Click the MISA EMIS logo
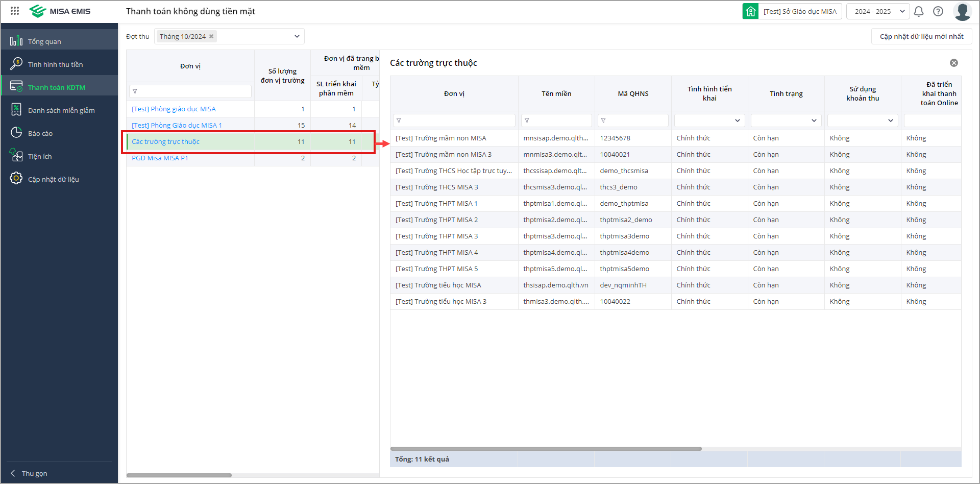Image resolution: width=980 pixels, height=484 pixels. [x=60, y=11]
